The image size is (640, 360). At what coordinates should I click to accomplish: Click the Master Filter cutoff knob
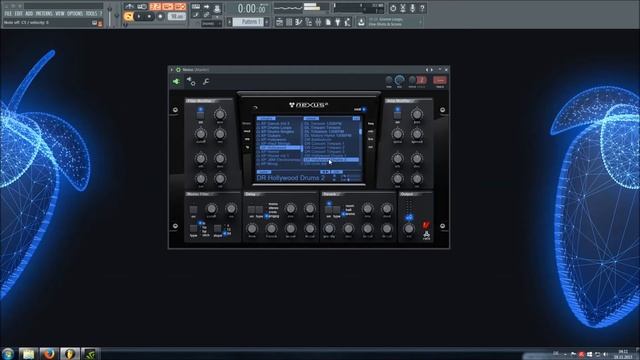click(212, 209)
